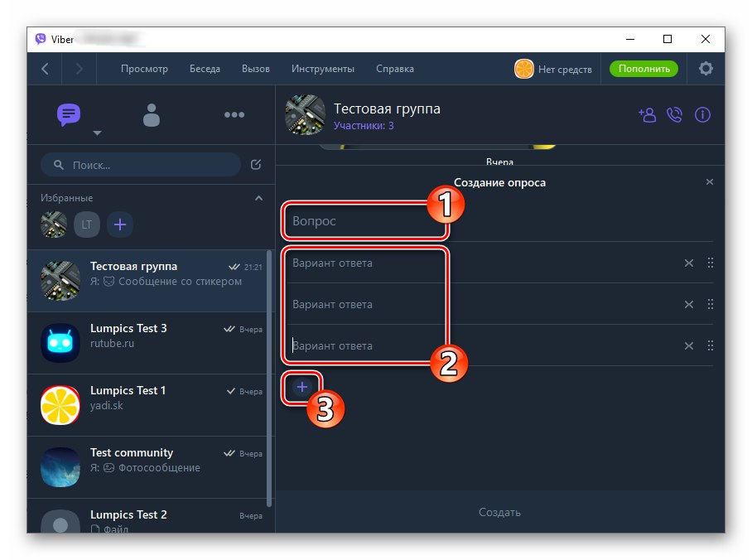Open the Lumpics Test 1 chat

coord(147,405)
